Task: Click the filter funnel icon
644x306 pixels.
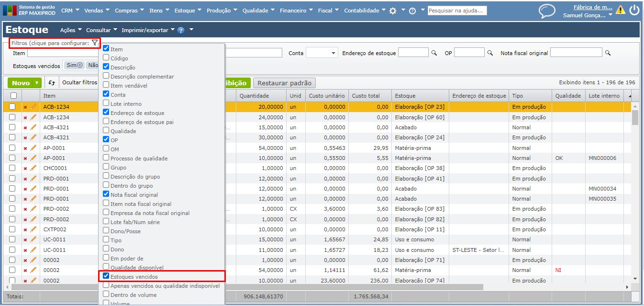Action: tap(95, 43)
